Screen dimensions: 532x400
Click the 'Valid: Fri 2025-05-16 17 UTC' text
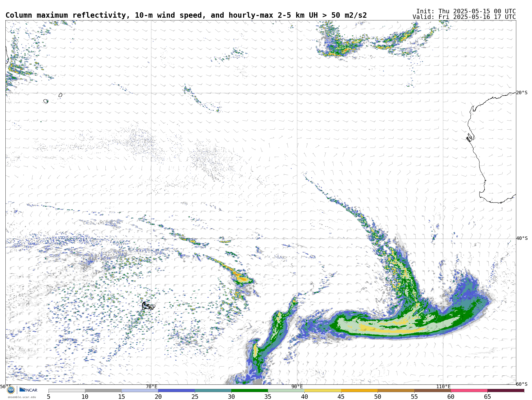(x=464, y=17)
